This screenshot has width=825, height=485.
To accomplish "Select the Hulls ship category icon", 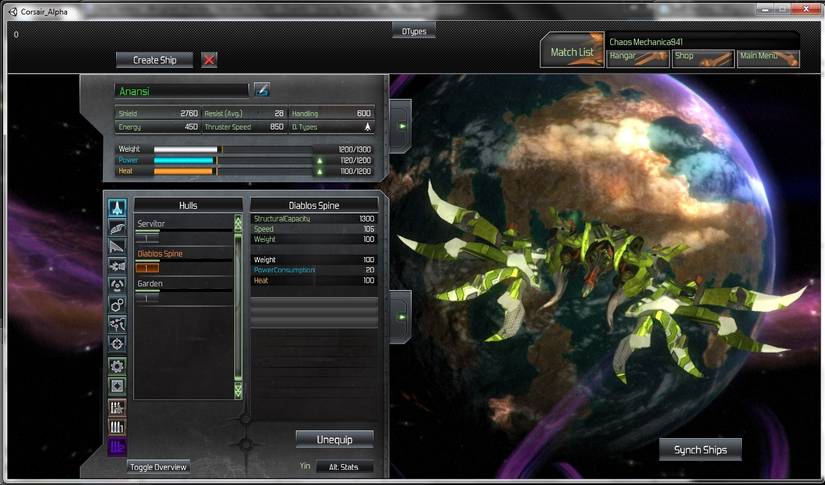I will point(117,208).
